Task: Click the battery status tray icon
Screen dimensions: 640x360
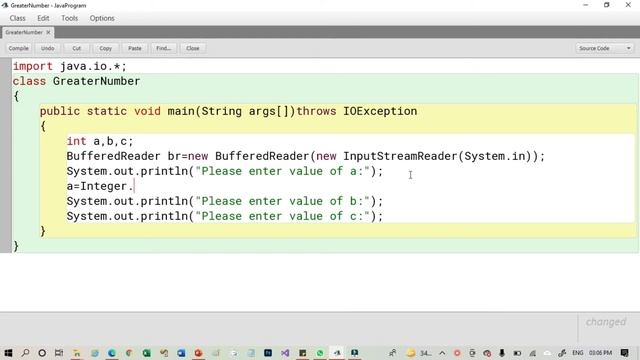Action: coord(517,353)
